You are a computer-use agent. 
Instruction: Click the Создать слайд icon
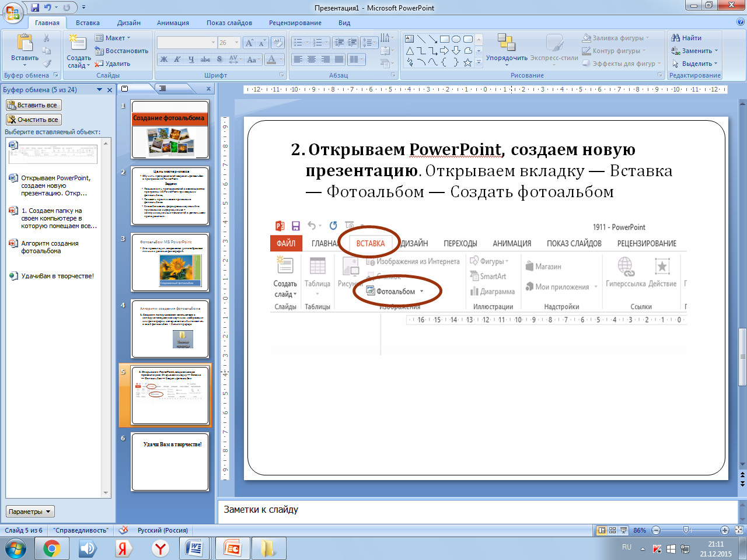[x=78, y=43]
